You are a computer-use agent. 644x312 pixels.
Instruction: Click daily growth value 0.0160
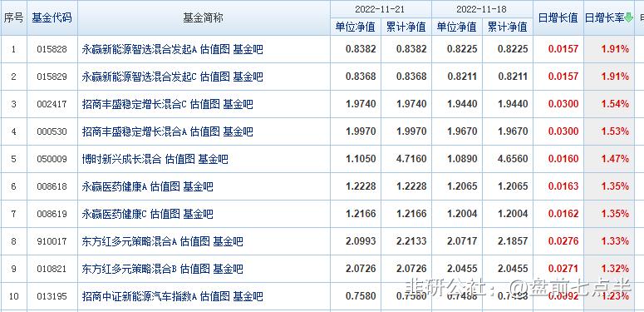point(563,159)
